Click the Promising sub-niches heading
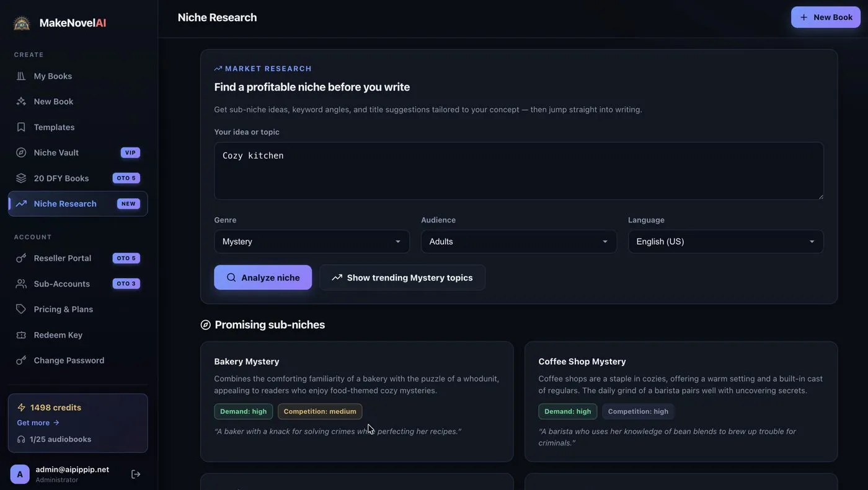The height and width of the screenshot is (490, 868). (x=270, y=325)
